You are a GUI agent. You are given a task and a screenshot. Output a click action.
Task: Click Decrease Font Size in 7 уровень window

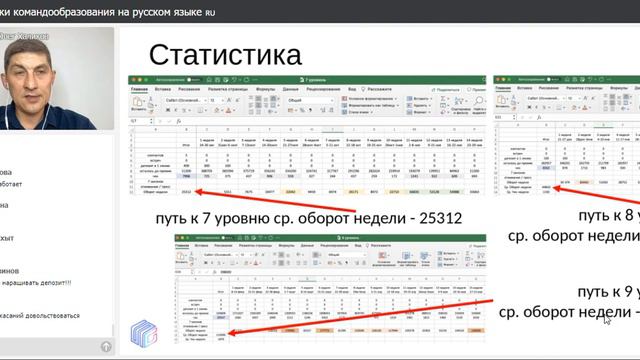[x=238, y=100]
